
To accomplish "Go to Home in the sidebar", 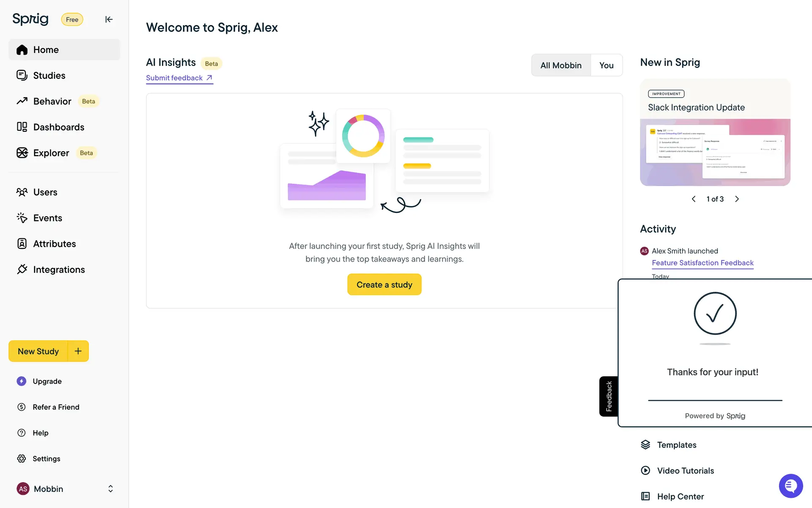I will (x=46, y=50).
